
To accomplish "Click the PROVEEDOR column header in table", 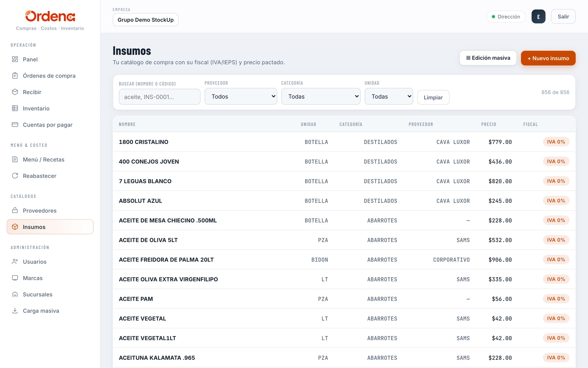I will click(x=421, y=124).
